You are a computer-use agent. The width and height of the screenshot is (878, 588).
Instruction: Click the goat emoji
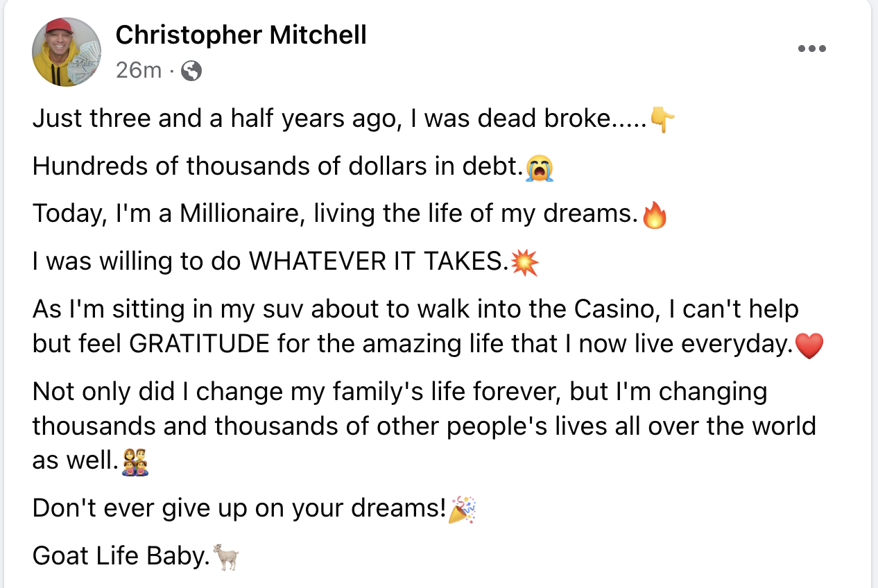coord(225,557)
